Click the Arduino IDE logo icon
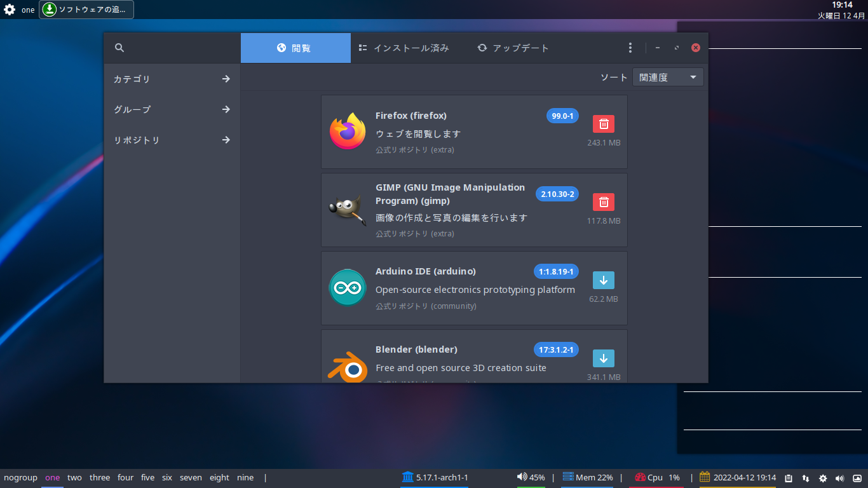This screenshot has height=488, width=868. 348,287
